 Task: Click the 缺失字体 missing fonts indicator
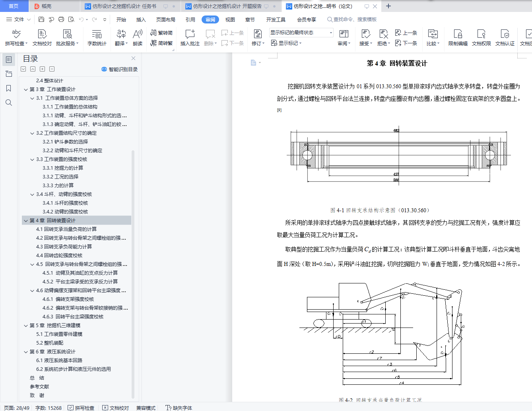(179, 408)
